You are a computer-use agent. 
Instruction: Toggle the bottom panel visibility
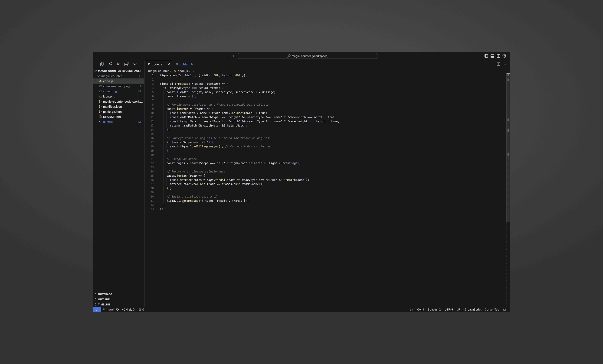[492, 56]
